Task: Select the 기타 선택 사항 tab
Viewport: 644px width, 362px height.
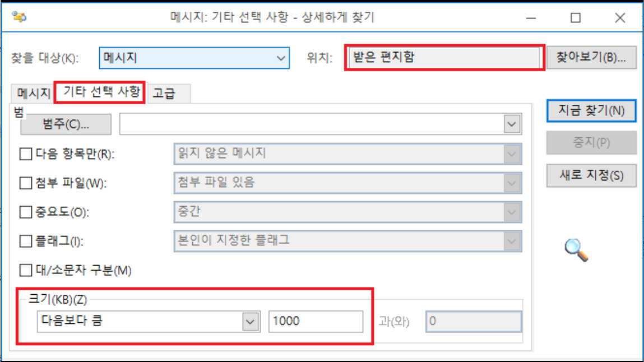Action: click(100, 92)
